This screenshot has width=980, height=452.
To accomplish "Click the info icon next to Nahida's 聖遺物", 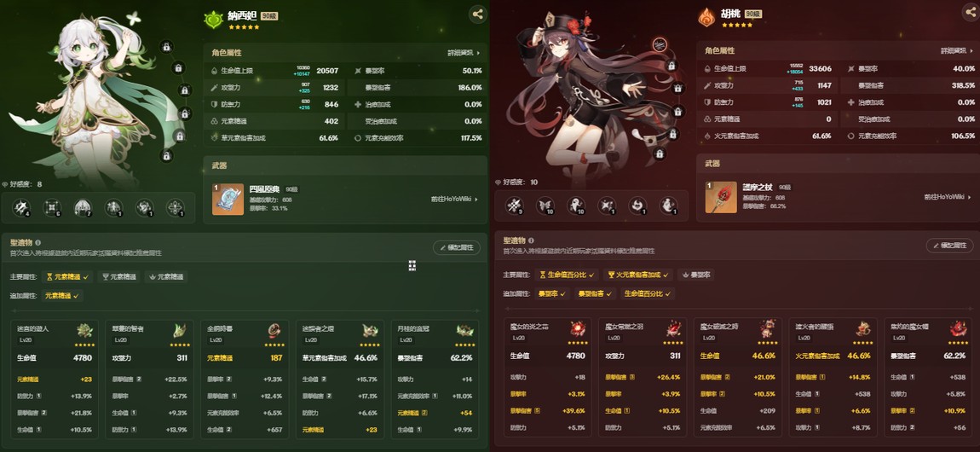I will [38, 242].
